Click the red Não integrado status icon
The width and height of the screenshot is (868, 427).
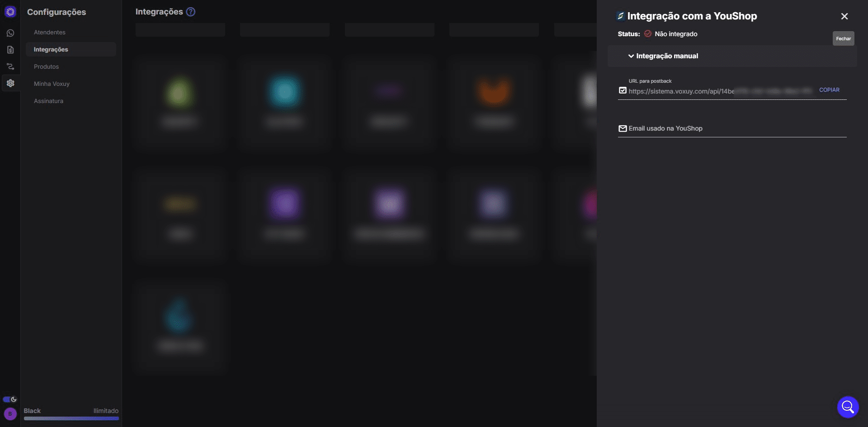648,34
